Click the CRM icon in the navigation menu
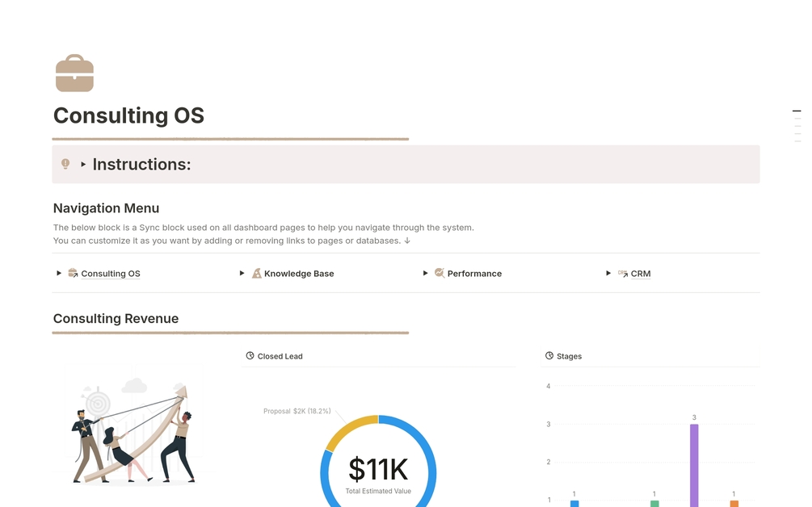Image resolution: width=812 pixels, height=507 pixels. click(x=622, y=274)
